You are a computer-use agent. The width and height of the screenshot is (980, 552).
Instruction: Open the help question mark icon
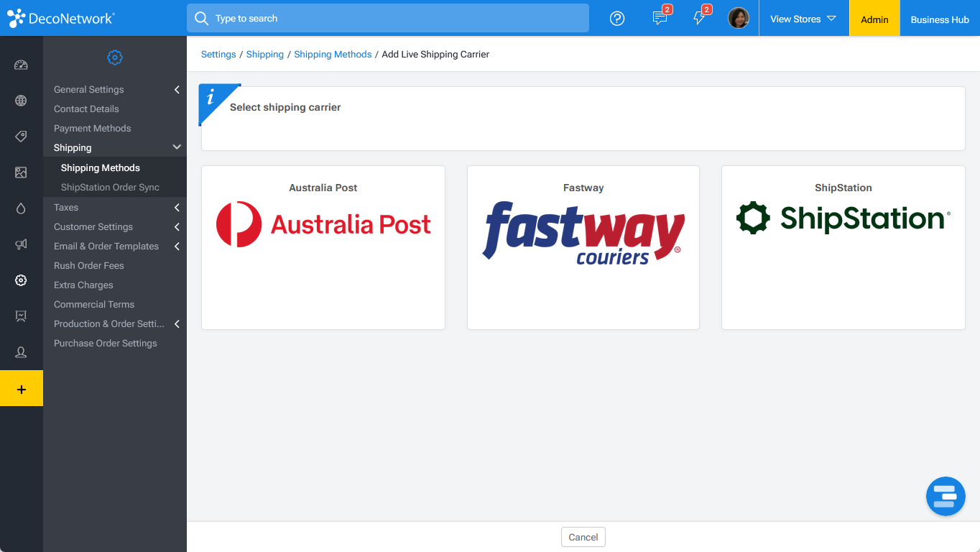coord(617,19)
